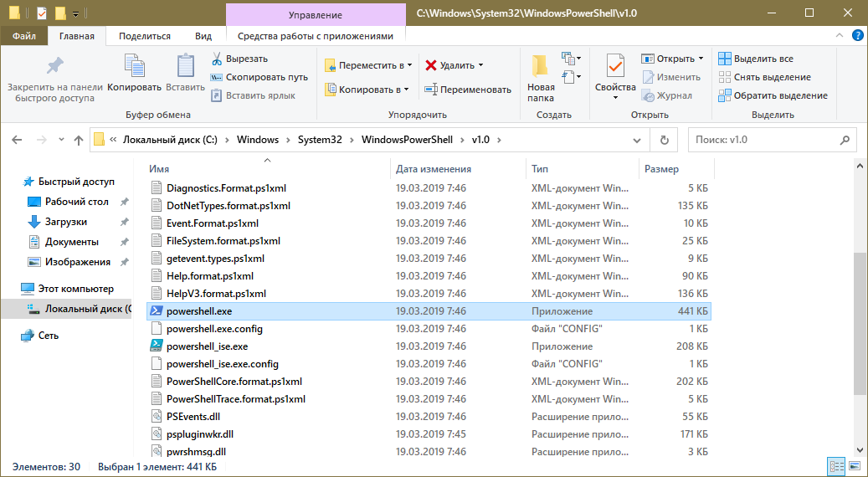Open the help question mark icon
The height and width of the screenshot is (477, 868).
[x=857, y=36]
